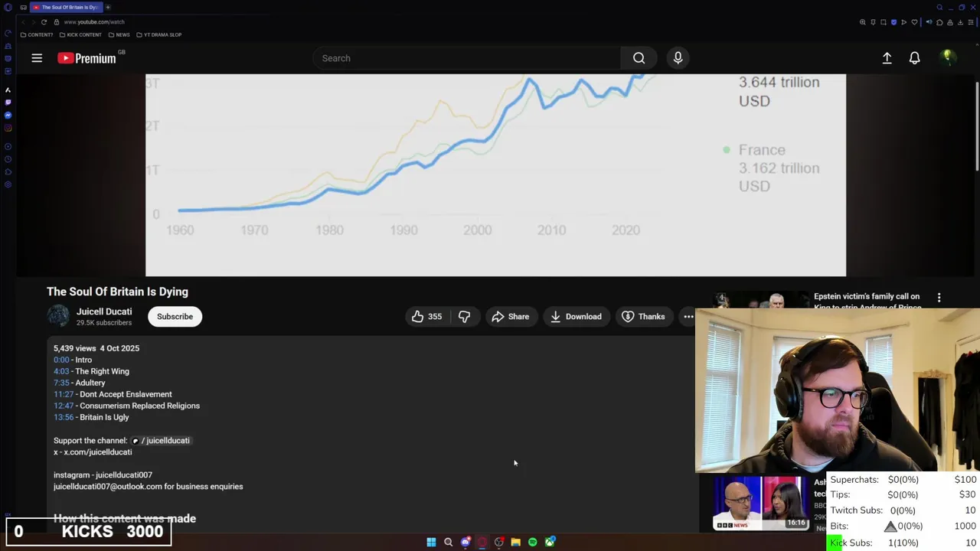This screenshot has width=980, height=551.
Task: Jump to 4:03 The Right Wing timestamp
Action: point(61,371)
